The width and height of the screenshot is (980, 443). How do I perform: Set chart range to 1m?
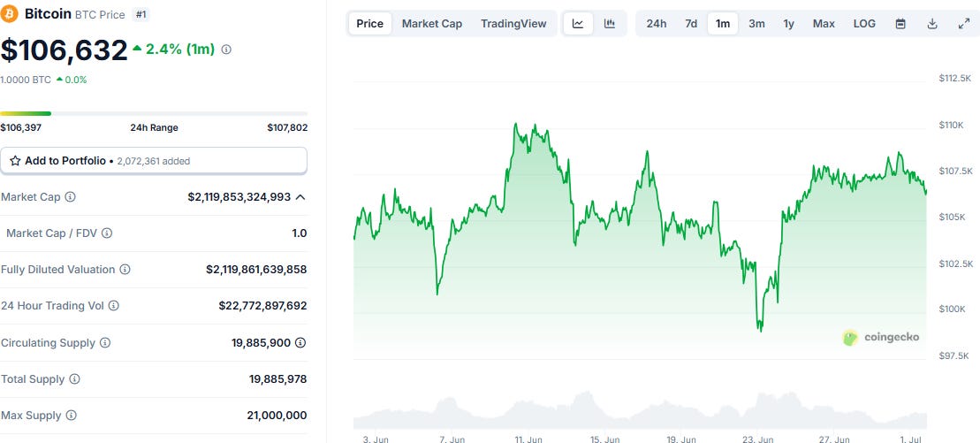point(723,24)
